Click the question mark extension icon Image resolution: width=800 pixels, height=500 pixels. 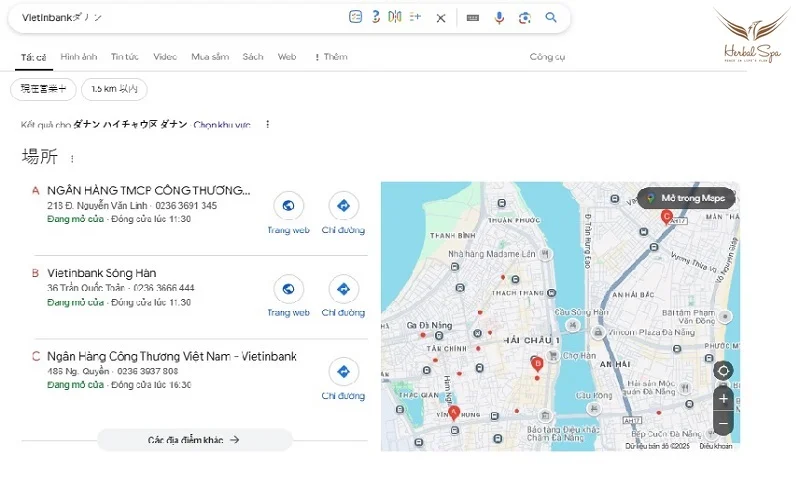(376, 17)
